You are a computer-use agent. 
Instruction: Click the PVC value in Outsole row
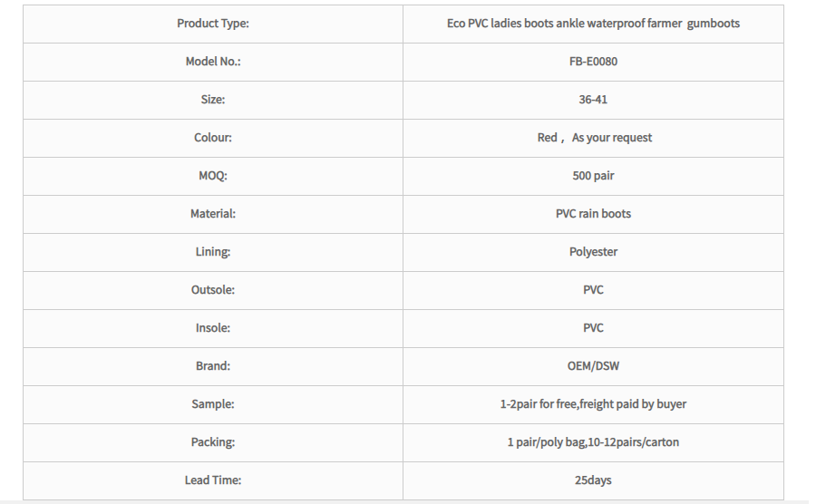pos(593,290)
